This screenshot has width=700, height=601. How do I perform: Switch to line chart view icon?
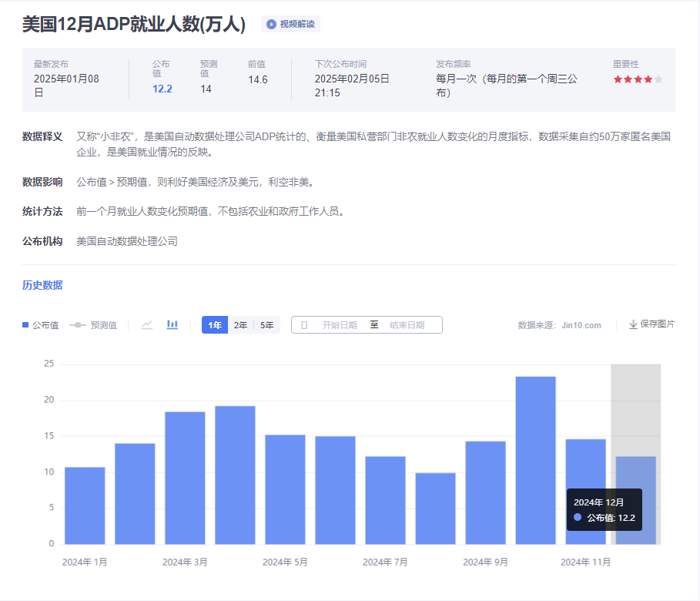[x=147, y=325]
